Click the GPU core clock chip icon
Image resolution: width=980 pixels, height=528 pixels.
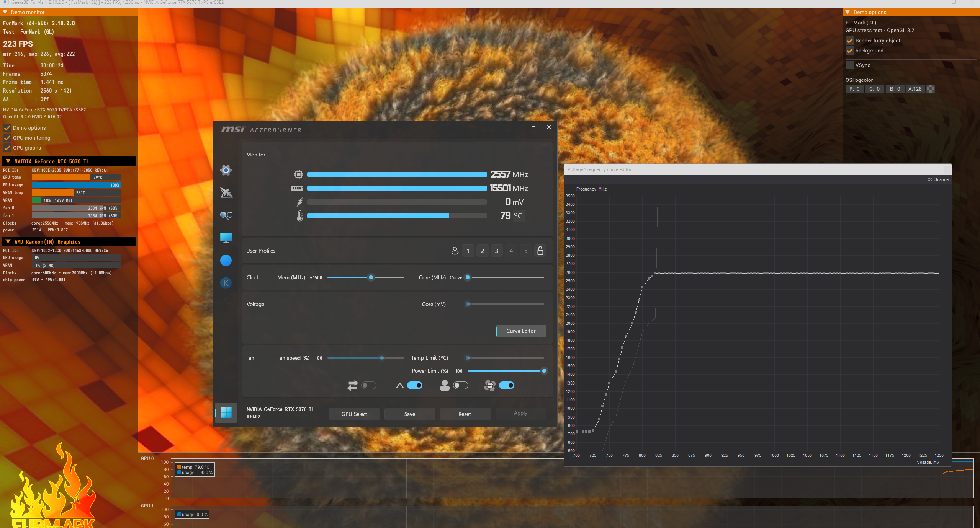299,174
